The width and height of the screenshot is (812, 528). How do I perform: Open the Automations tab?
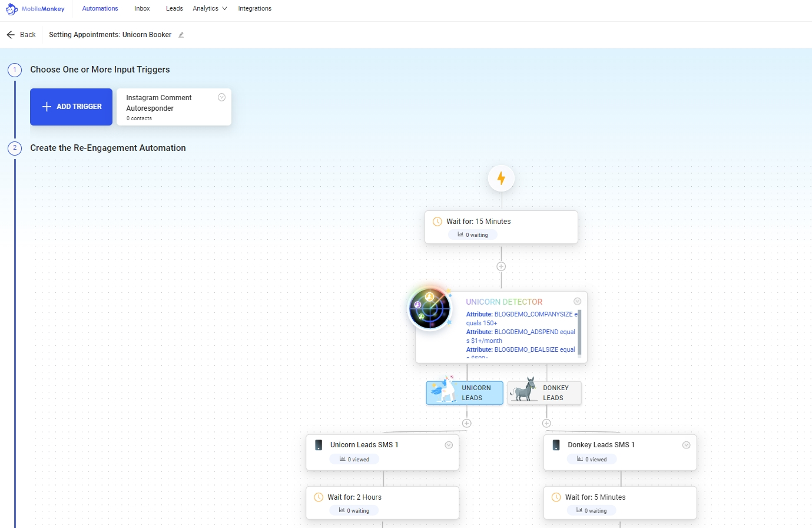pos(100,8)
